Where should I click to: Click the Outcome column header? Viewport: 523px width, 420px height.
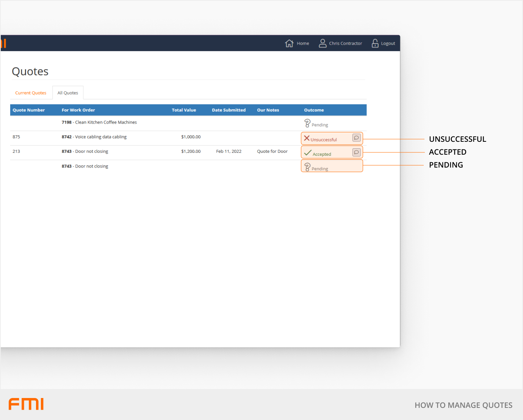314,110
